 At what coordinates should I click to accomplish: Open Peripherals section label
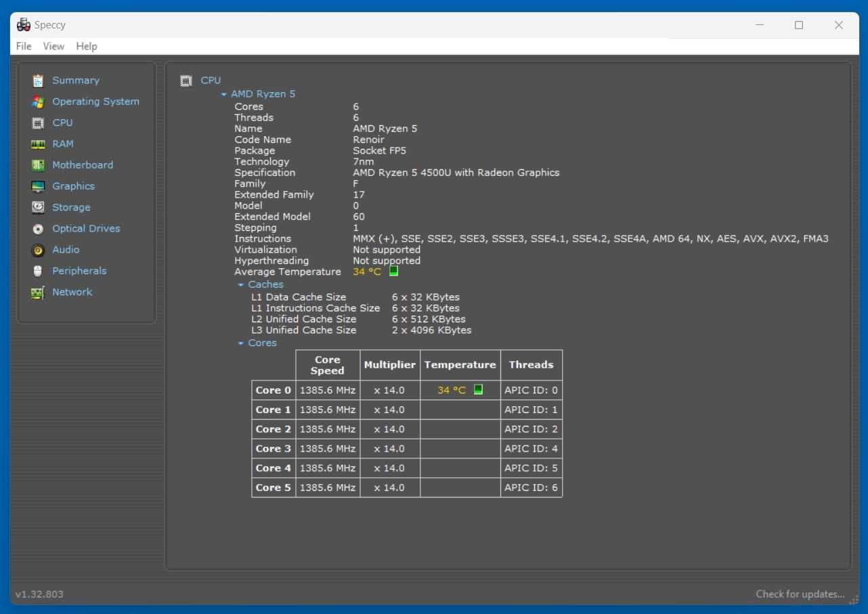[79, 271]
